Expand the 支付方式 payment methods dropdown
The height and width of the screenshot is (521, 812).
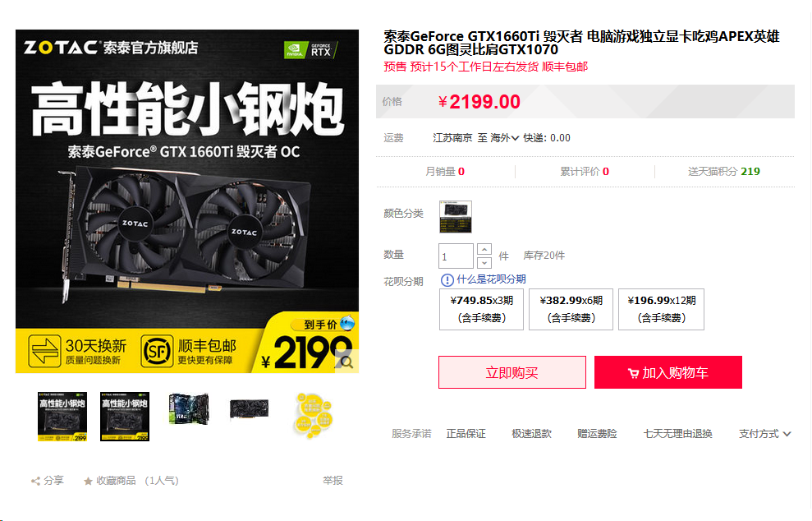764,434
